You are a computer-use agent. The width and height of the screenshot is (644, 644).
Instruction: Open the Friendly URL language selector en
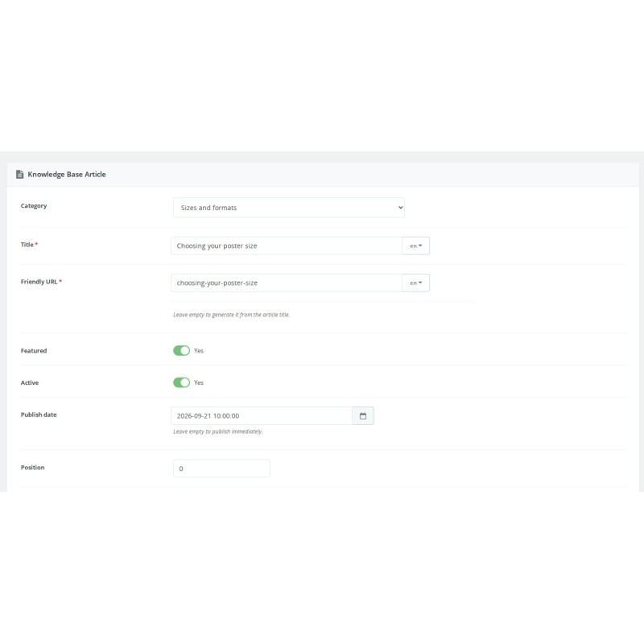point(415,283)
